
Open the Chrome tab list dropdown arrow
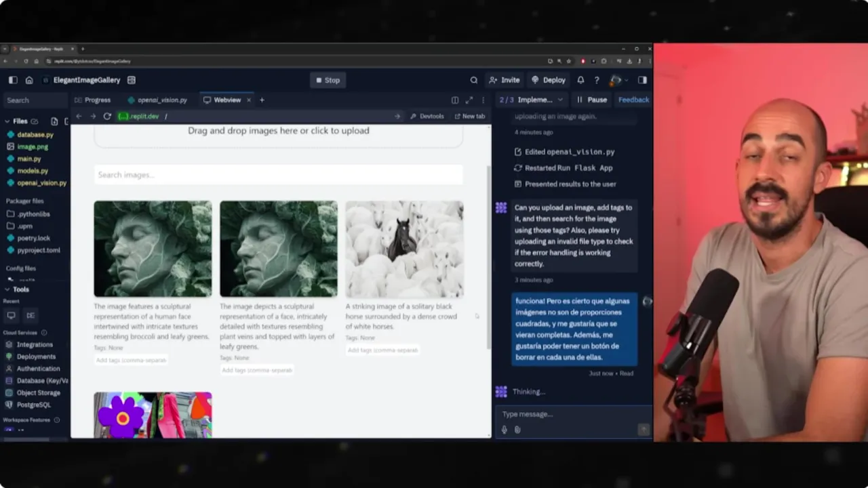(x=4, y=49)
